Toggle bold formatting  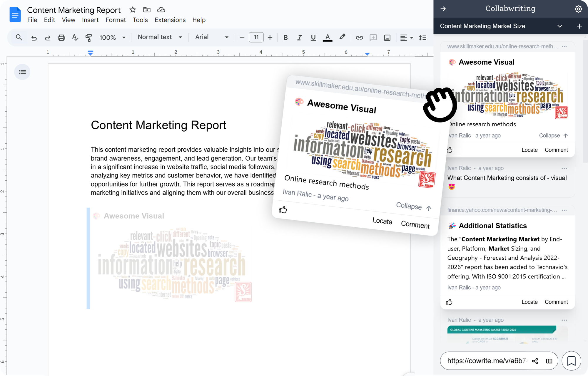click(285, 38)
